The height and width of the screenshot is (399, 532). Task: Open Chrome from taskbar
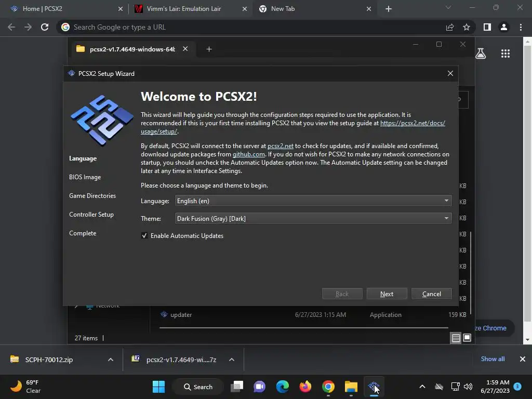pos(328,387)
